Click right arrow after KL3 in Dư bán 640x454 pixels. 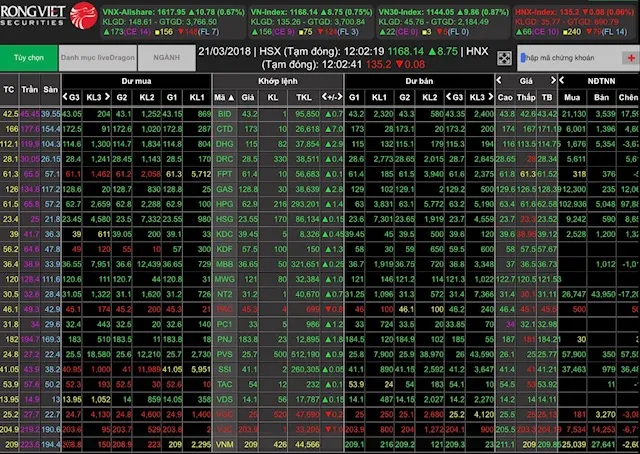click(x=489, y=97)
